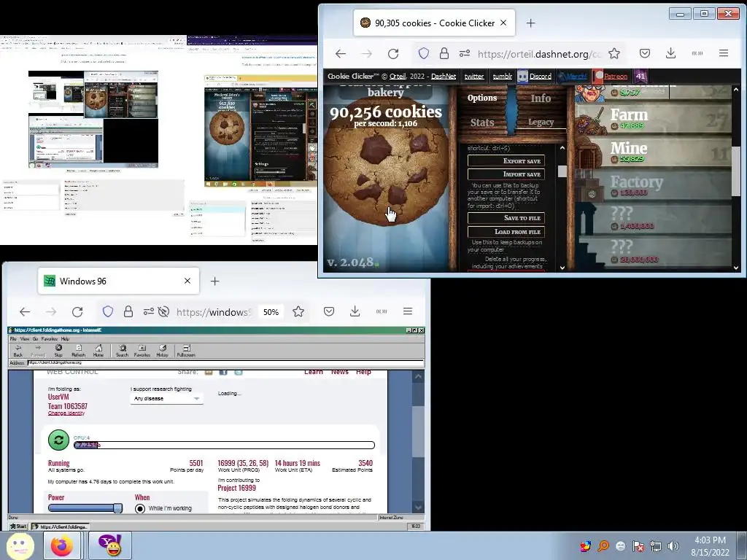The image size is (747, 560).
Task: Click the Save to file button
Action: pyautogui.click(x=506, y=218)
